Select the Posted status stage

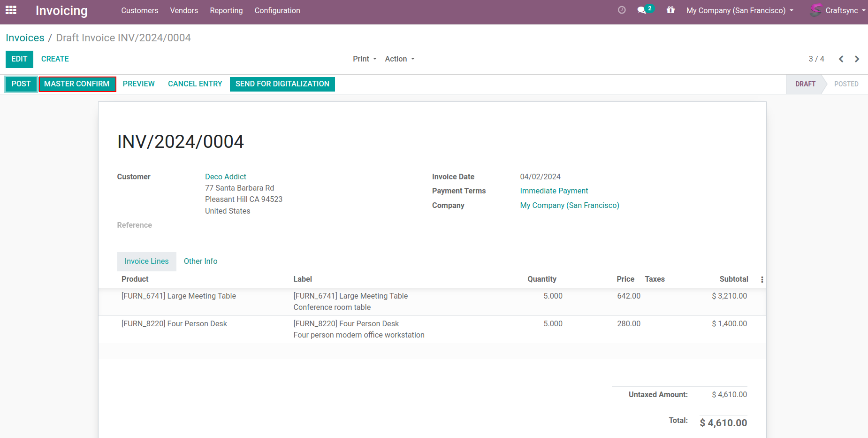845,84
